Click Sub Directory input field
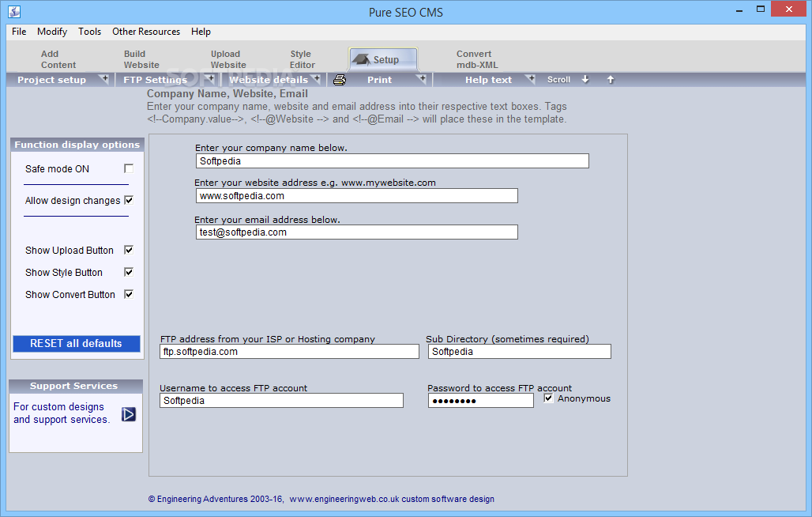Image resolution: width=812 pixels, height=517 pixels. [x=520, y=352]
